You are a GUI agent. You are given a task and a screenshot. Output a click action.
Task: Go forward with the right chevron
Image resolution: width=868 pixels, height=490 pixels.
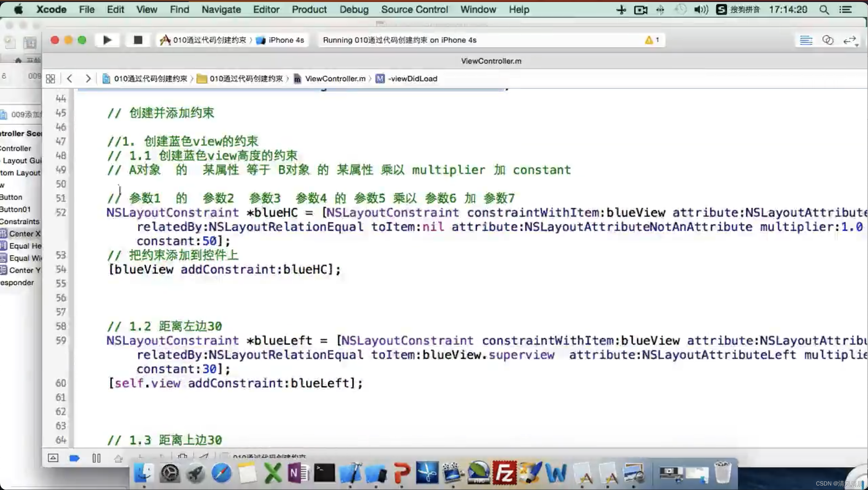point(88,79)
